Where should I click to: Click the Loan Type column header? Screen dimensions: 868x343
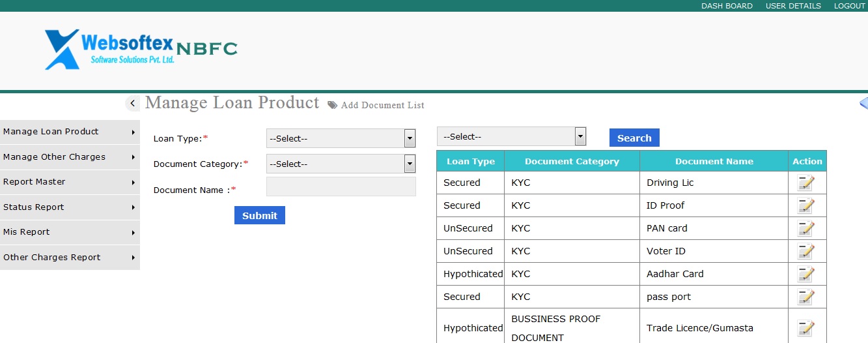470,161
